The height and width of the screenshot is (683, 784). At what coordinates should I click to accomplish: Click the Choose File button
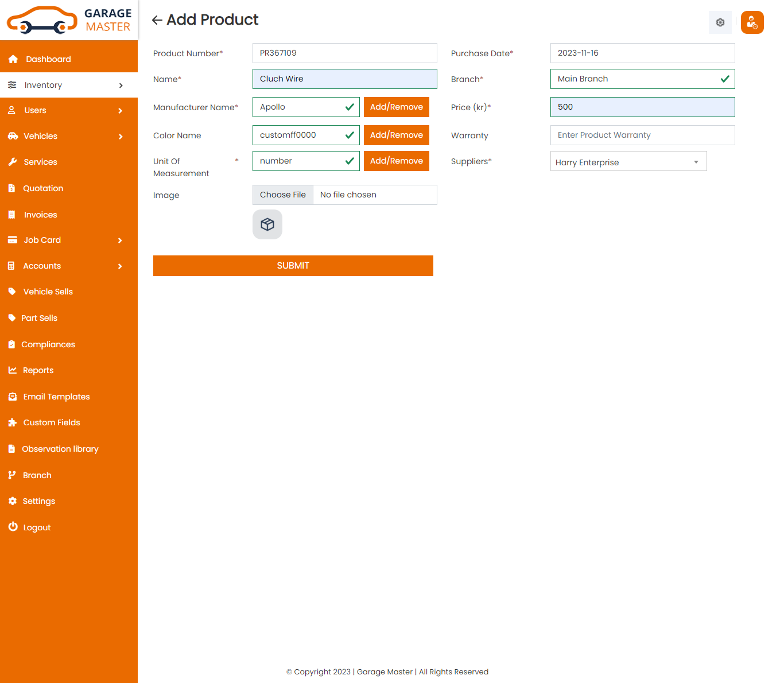(x=283, y=195)
